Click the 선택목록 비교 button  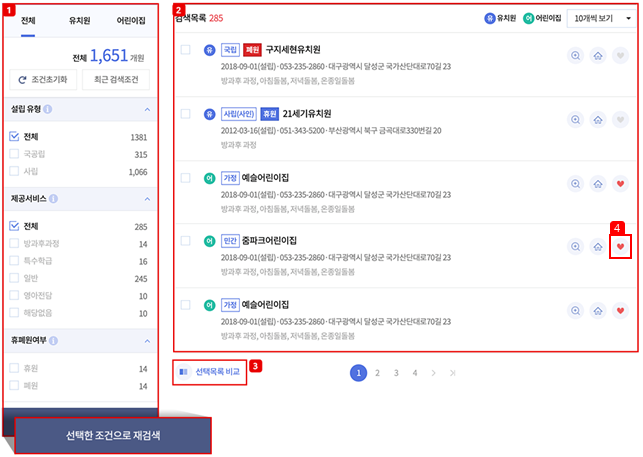pos(210,372)
